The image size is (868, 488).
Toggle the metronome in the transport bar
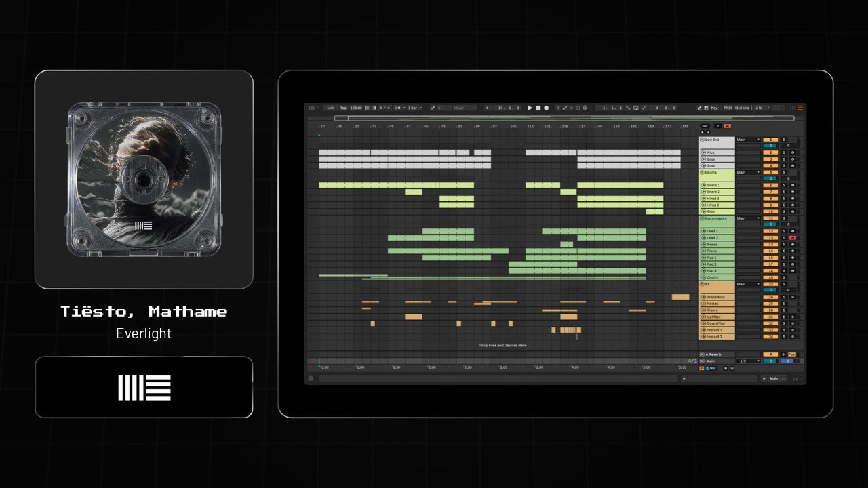(x=399, y=108)
